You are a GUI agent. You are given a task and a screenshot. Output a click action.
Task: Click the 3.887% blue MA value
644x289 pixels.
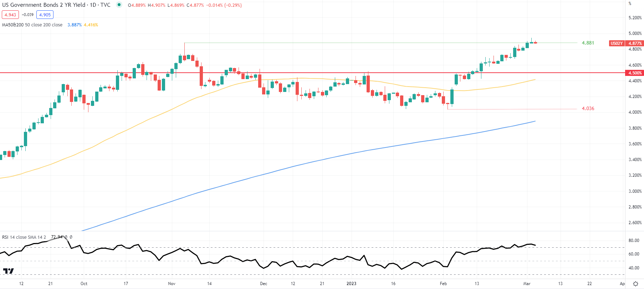(x=75, y=25)
